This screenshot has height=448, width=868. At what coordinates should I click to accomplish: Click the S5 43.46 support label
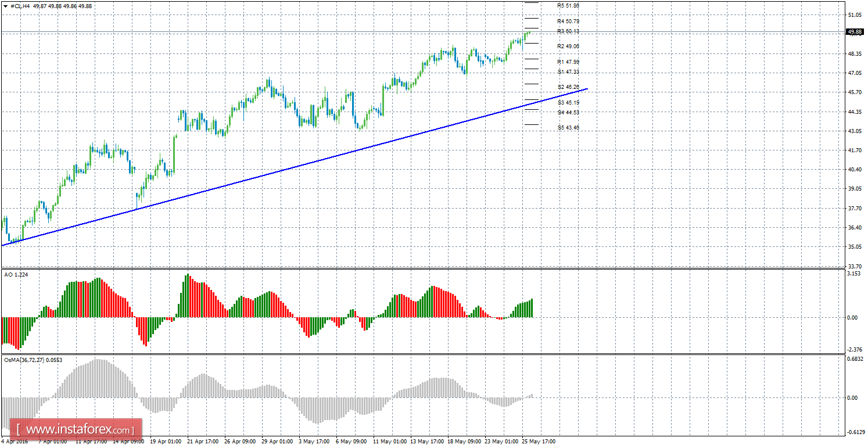point(568,128)
